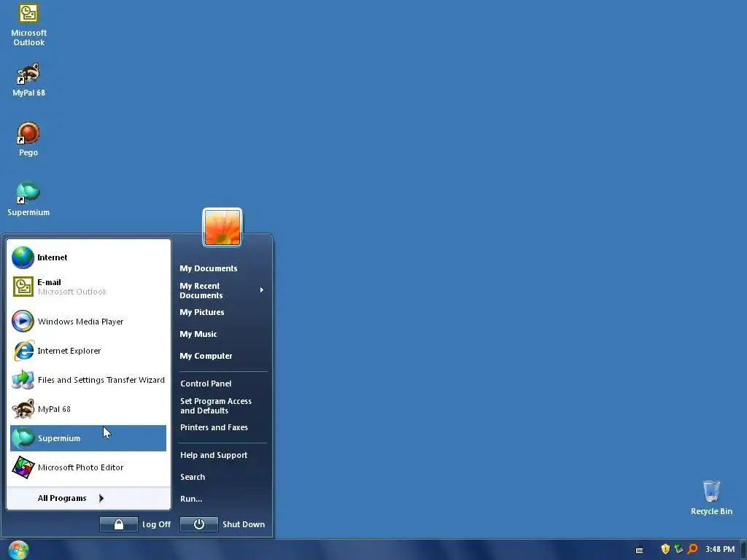Expand My Recent Documents submenu arrow
The height and width of the screenshot is (560, 747).
point(262,290)
